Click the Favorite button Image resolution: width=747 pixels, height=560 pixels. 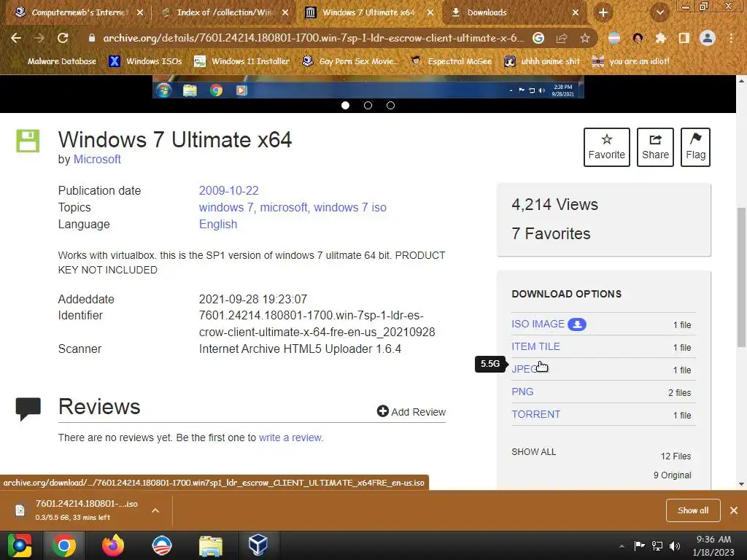[606, 147]
